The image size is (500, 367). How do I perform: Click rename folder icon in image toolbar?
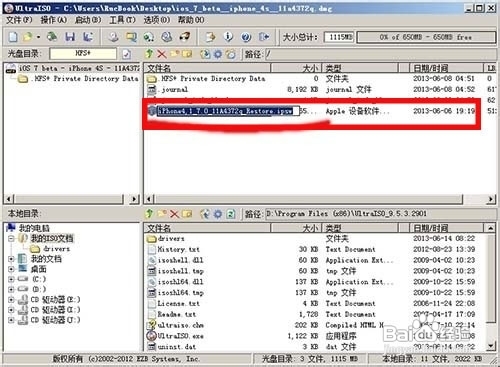(x=187, y=54)
